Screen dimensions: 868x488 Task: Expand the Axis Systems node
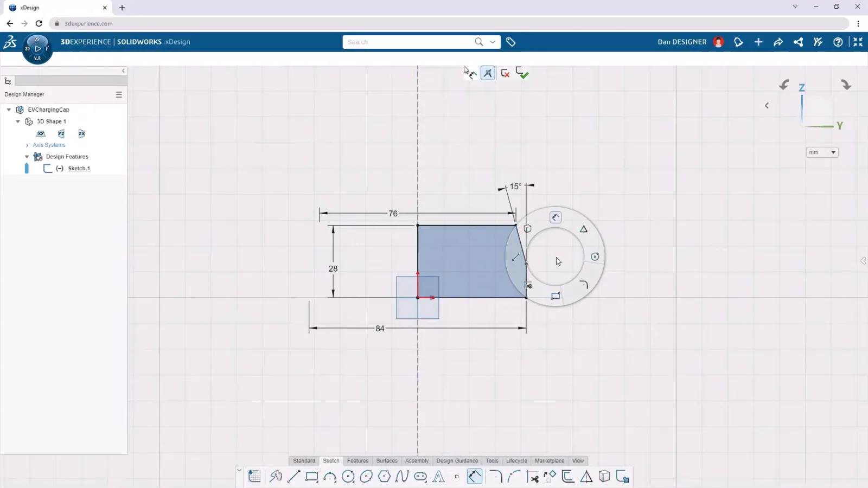(27, 145)
